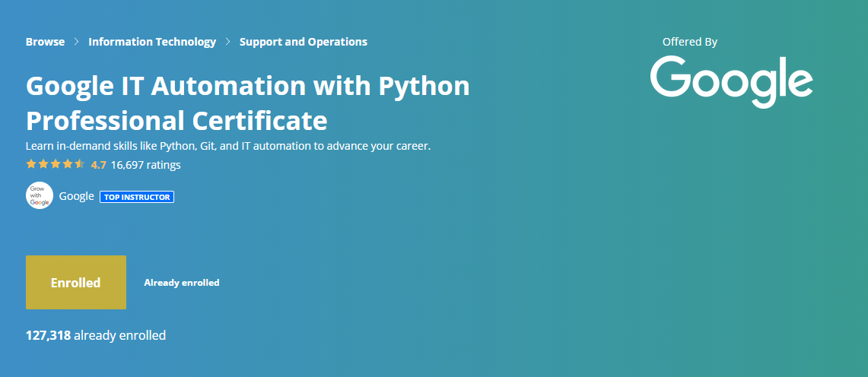This screenshot has height=377, width=868.
Task: Click the chevron after Information Technology
Action: (x=227, y=42)
